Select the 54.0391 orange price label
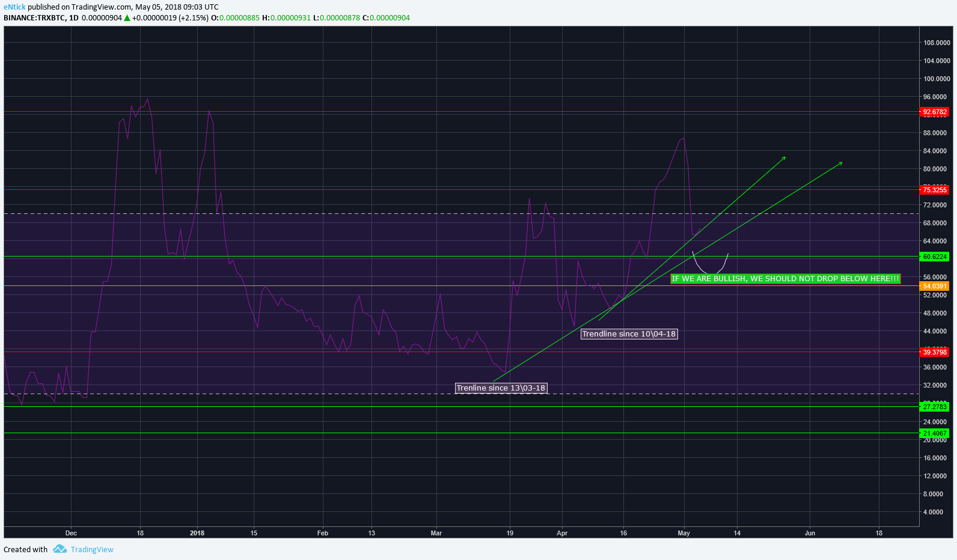Image resolution: width=957 pixels, height=560 pixels. 935,286
